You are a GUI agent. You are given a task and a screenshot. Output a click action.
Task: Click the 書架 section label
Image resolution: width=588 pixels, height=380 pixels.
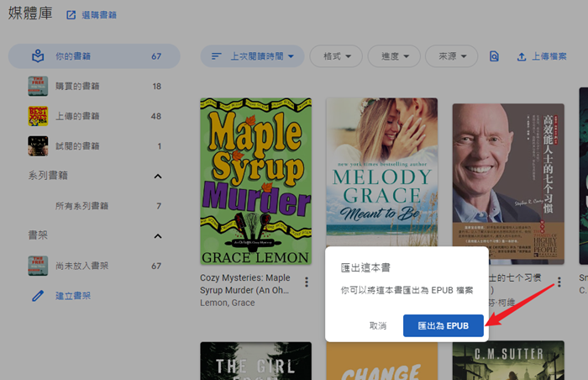pos(38,235)
